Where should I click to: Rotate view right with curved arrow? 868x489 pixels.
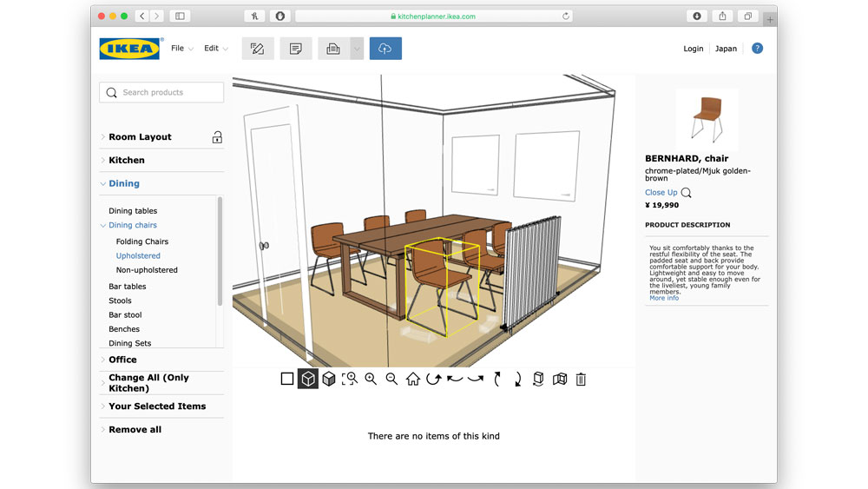(476, 379)
